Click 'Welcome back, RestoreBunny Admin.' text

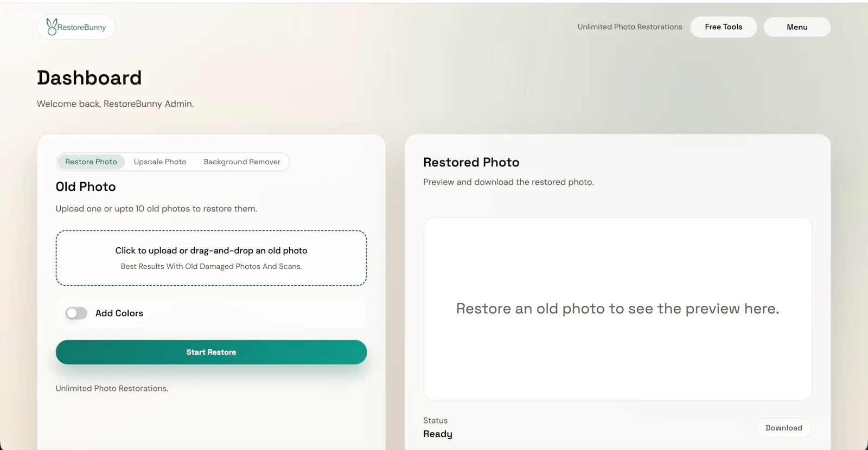pyautogui.click(x=115, y=104)
